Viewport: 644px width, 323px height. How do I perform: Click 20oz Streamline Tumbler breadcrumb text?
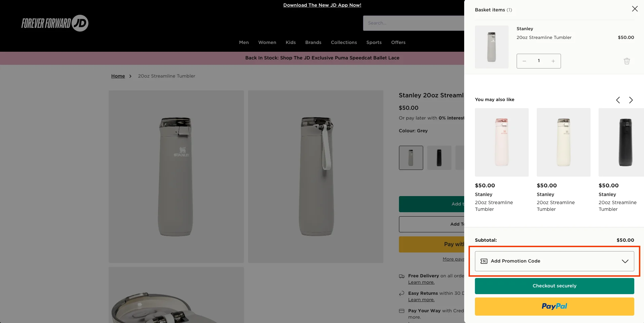(x=167, y=76)
